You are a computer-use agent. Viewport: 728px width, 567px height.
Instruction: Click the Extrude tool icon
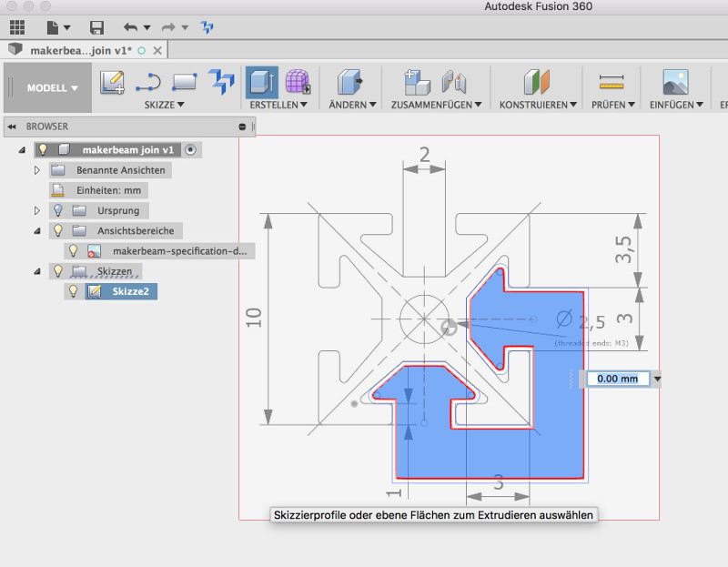[x=262, y=83]
